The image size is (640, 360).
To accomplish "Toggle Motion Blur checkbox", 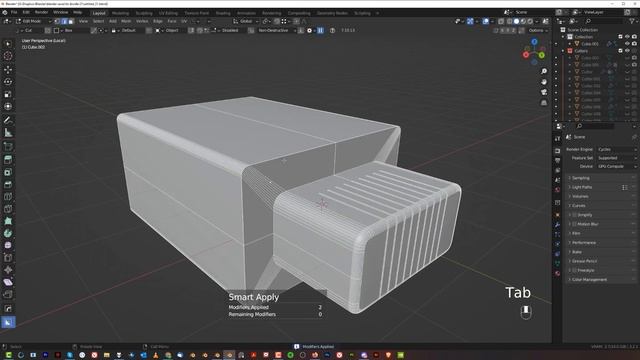I will (x=575, y=224).
